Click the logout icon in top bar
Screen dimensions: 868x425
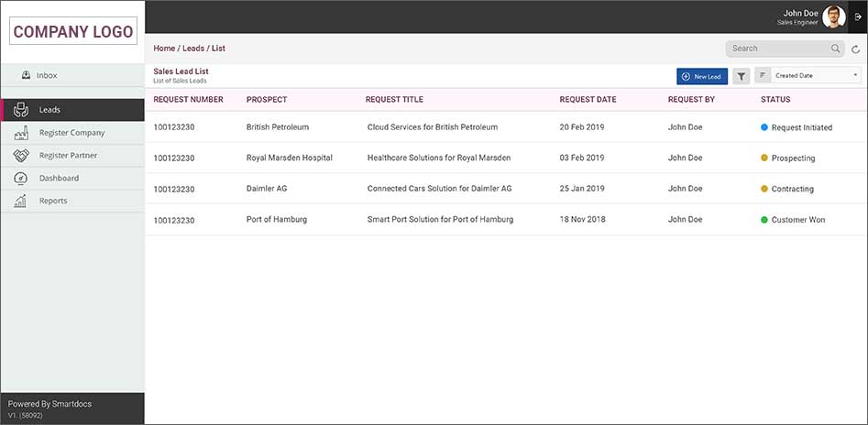click(x=858, y=16)
